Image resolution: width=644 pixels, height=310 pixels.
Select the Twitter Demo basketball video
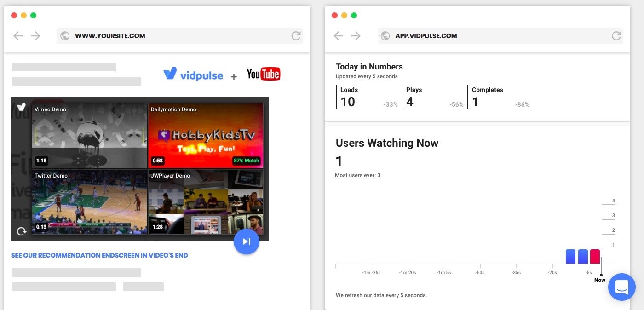[x=89, y=202]
